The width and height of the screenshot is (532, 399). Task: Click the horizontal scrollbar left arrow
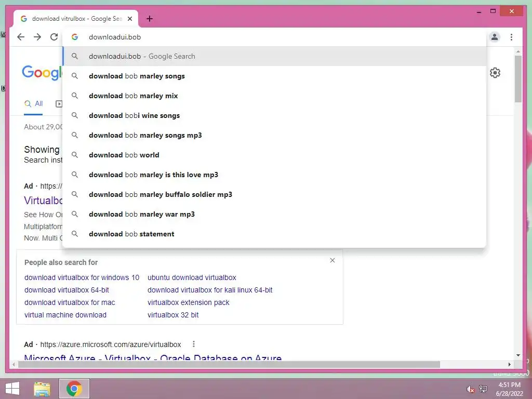pos(14,364)
